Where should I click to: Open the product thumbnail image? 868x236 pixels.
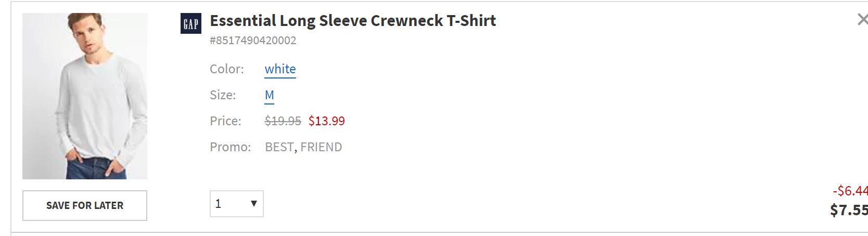[x=85, y=96]
